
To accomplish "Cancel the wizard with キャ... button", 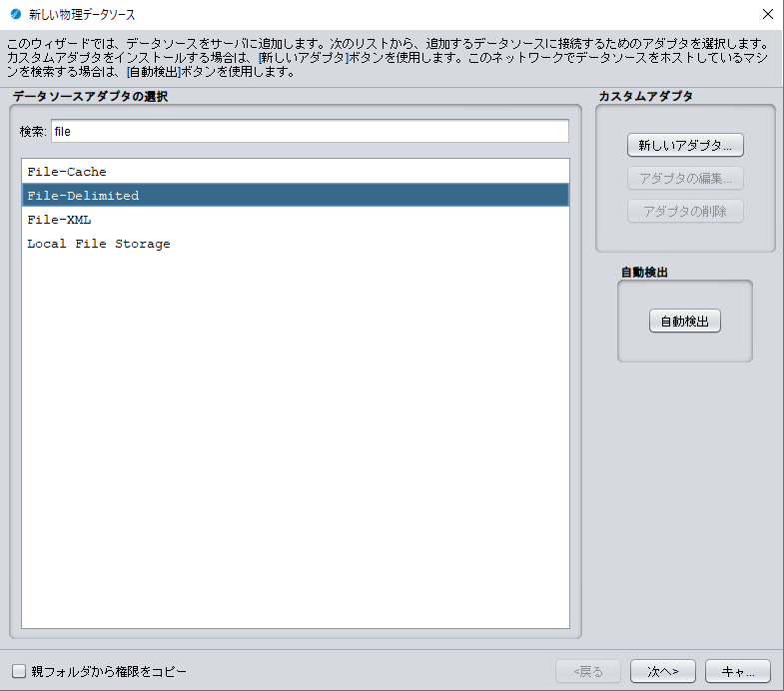I will click(x=737, y=671).
